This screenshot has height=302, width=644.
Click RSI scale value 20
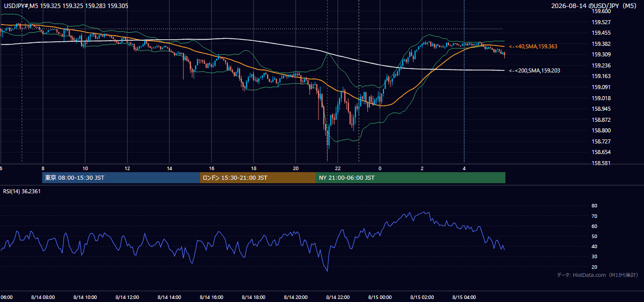[x=594, y=267]
